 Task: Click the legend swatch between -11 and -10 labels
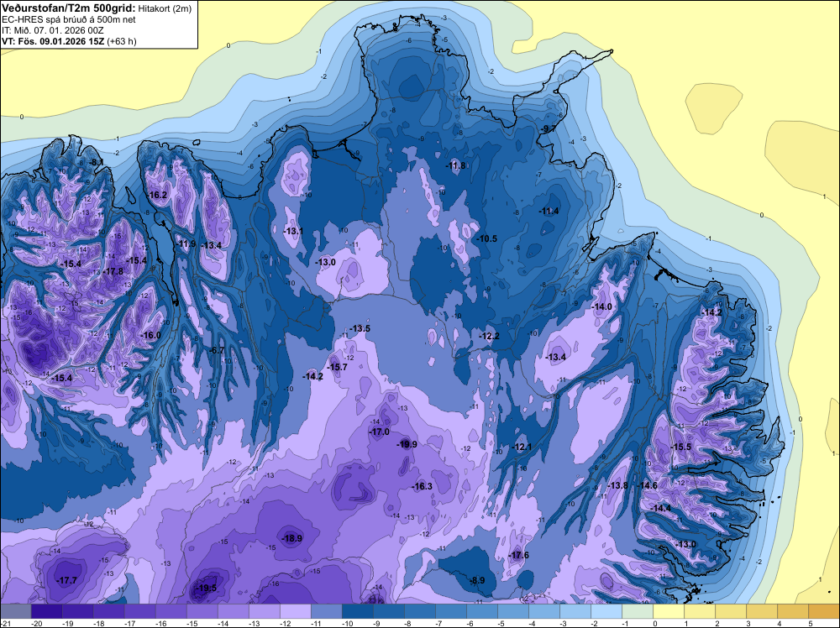[x=327, y=611]
